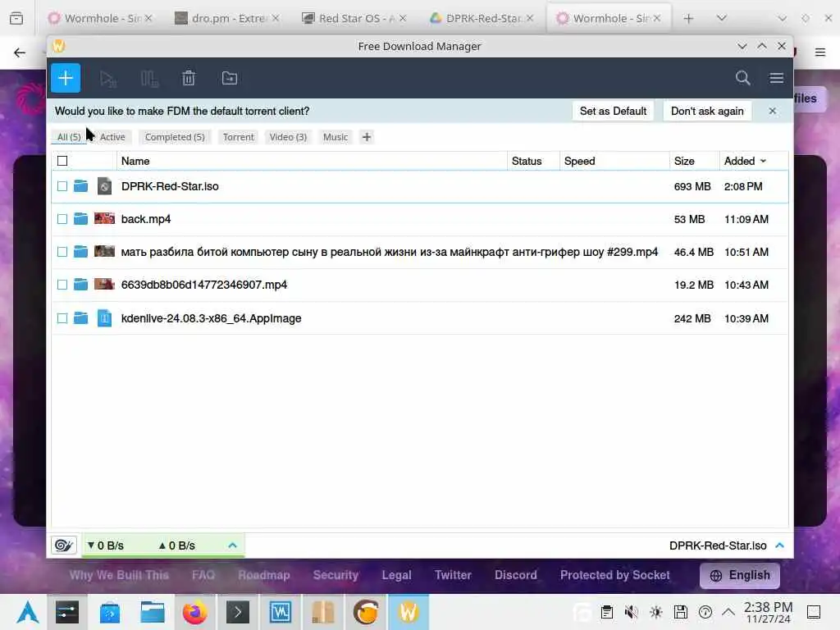840x630 pixels.
Task: Expand DPRK-Red-Star.iso details panel
Action: pyautogui.click(x=780, y=546)
